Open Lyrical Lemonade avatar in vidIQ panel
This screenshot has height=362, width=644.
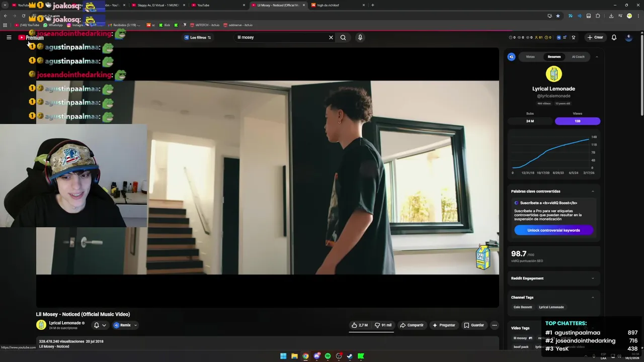[x=553, y=74]
